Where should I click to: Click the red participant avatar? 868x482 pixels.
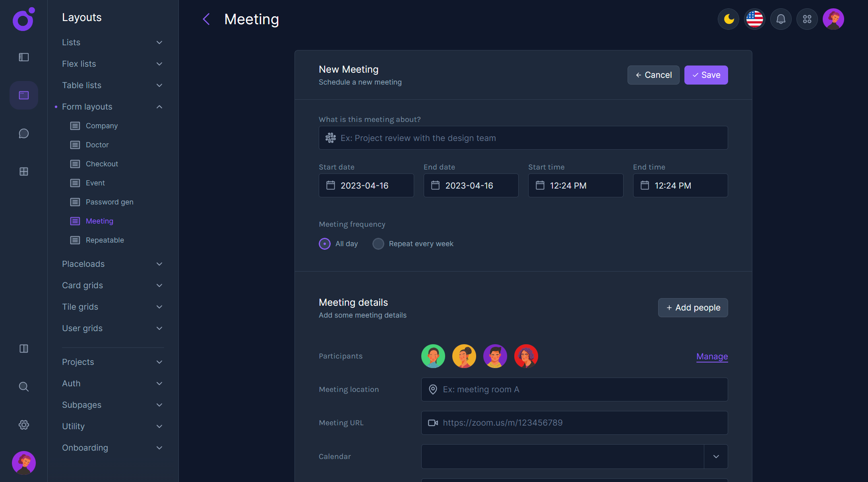(526, 356)
